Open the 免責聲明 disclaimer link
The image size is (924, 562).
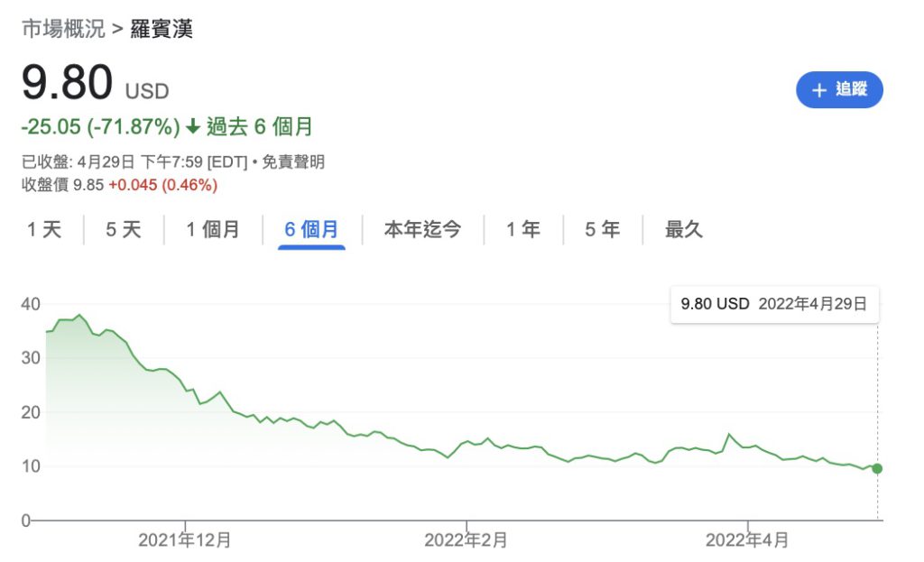click(x=295, y=163)
